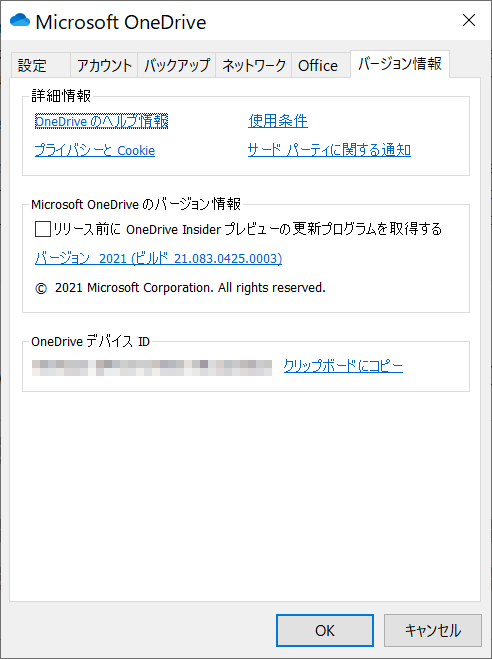Click クリップボードにコピー to copy device ID
This screenshot has height=659, width=492.
pos(343,366)
